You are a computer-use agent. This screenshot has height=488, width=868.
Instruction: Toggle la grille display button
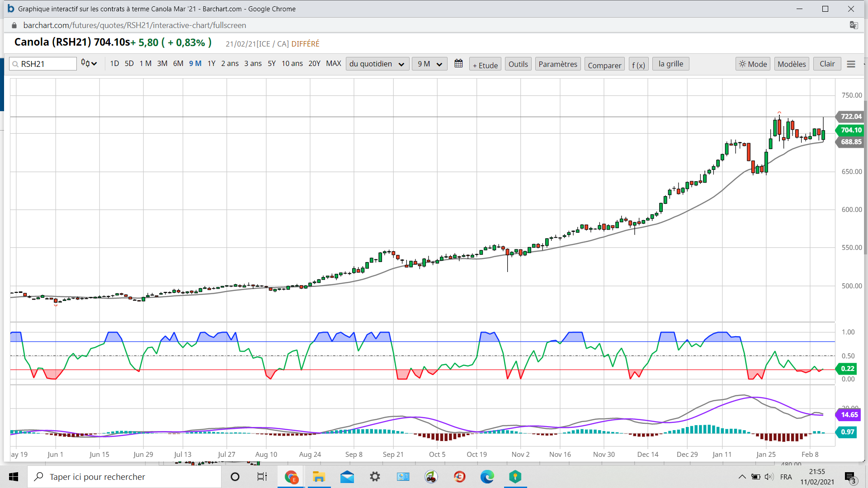(x=670, y=64)
